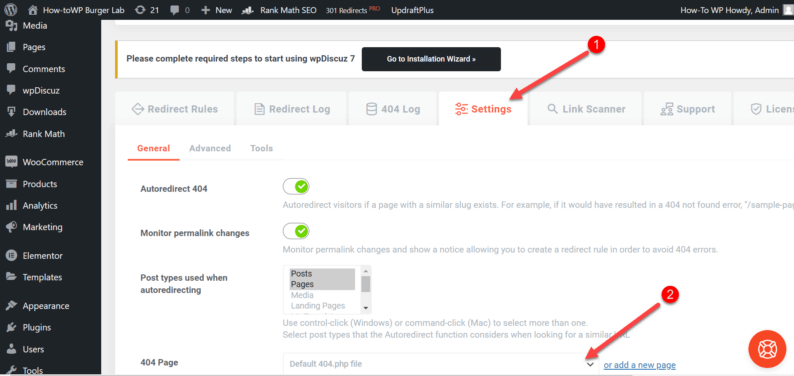Click the Users icon in sidebar
This screenshot has width=794, height=376.
(11, 349)
